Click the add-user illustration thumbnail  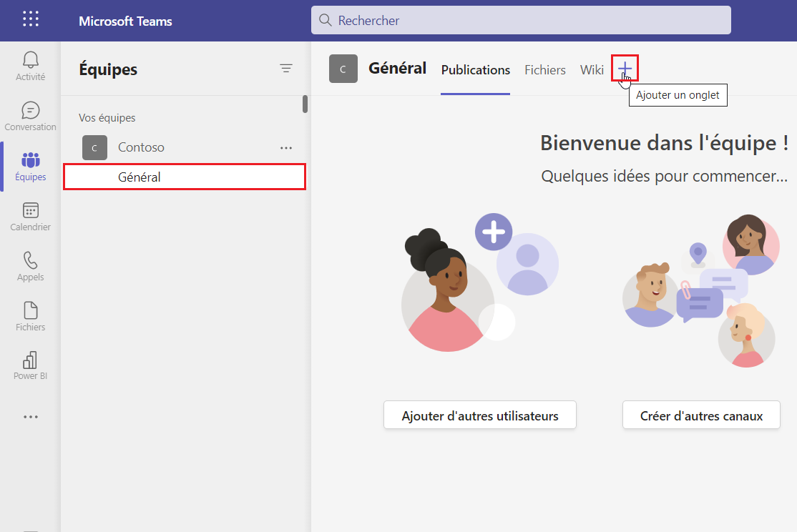click(x=480, y=282)
